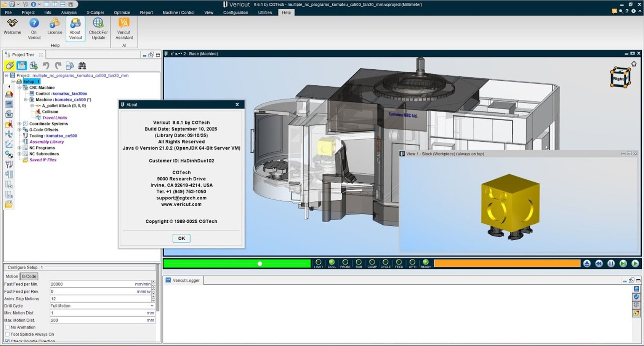The width and height of the screenshot is (644, 346).
Task: Click the Rewind NC Program button
Action: [599, 263]
